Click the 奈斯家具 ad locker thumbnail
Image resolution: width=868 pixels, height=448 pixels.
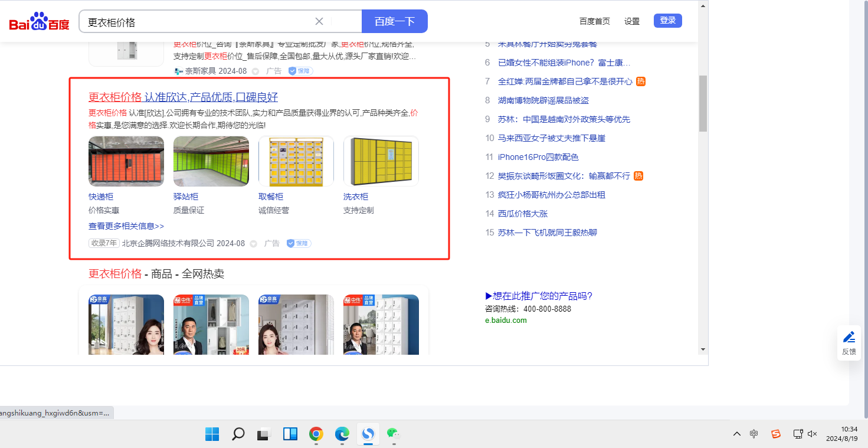126,54
